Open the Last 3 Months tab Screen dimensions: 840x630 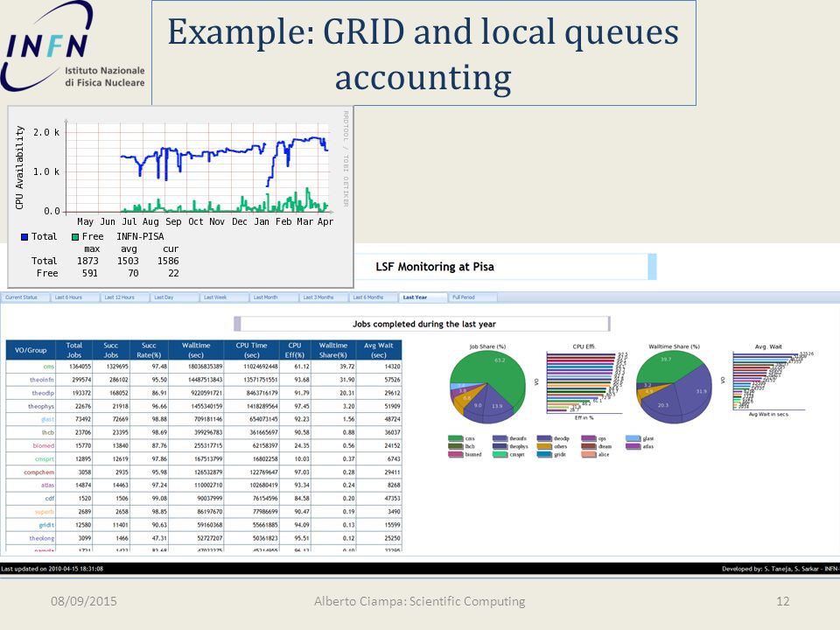click(324, 297)
